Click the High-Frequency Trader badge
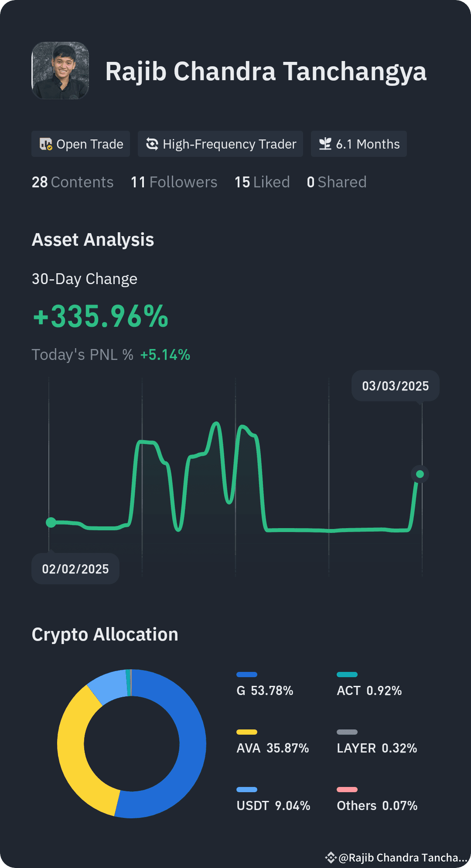The width and height of the screenshot is (471, 868). point(220,144)
